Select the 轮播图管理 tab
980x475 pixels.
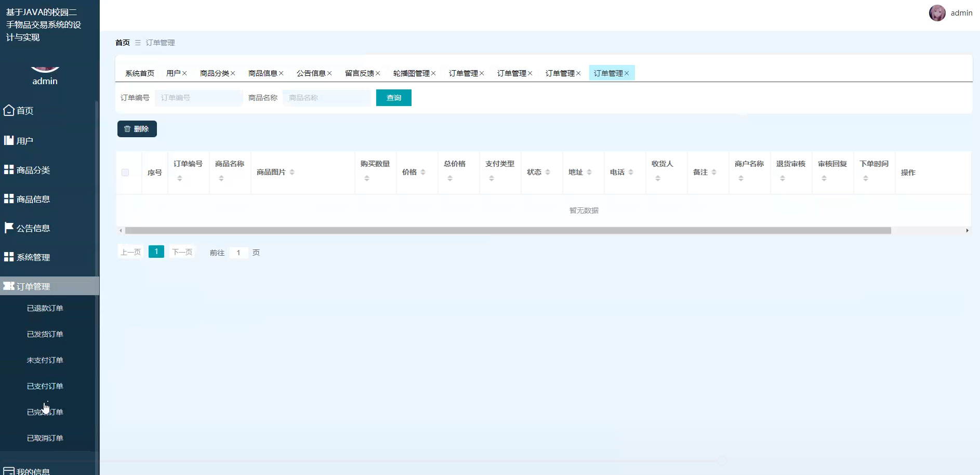(x=412, y=73)
